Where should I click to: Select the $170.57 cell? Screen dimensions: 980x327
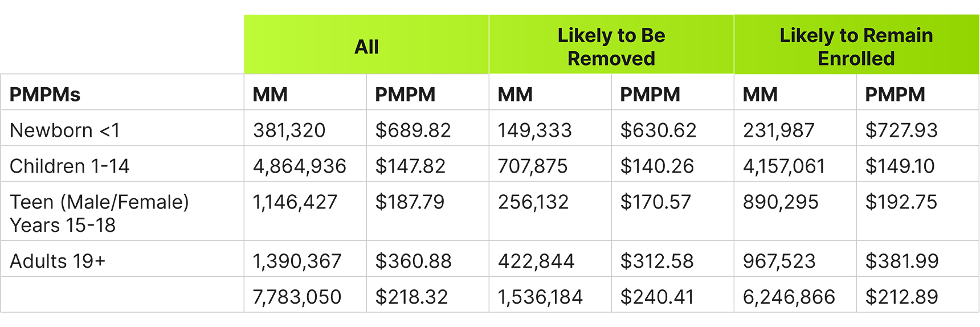673,211
